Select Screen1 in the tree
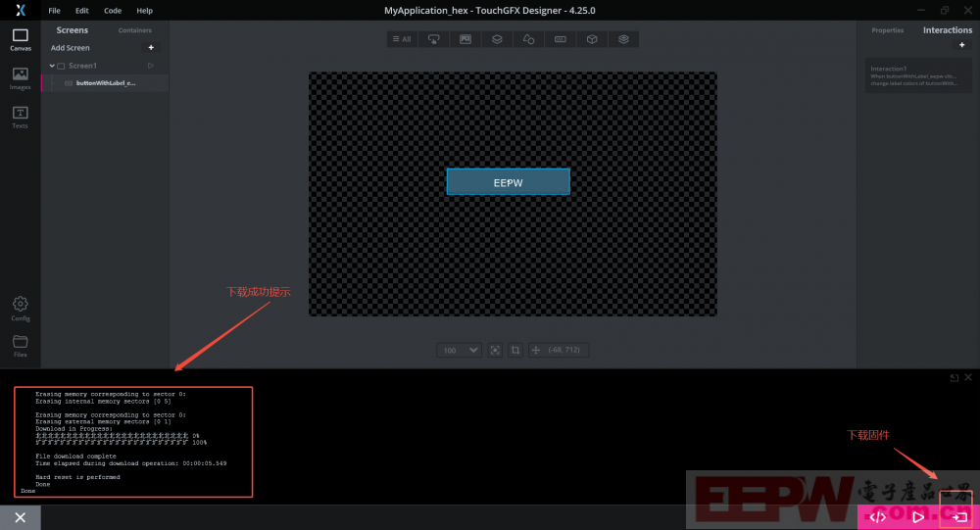 click(82, 66)
